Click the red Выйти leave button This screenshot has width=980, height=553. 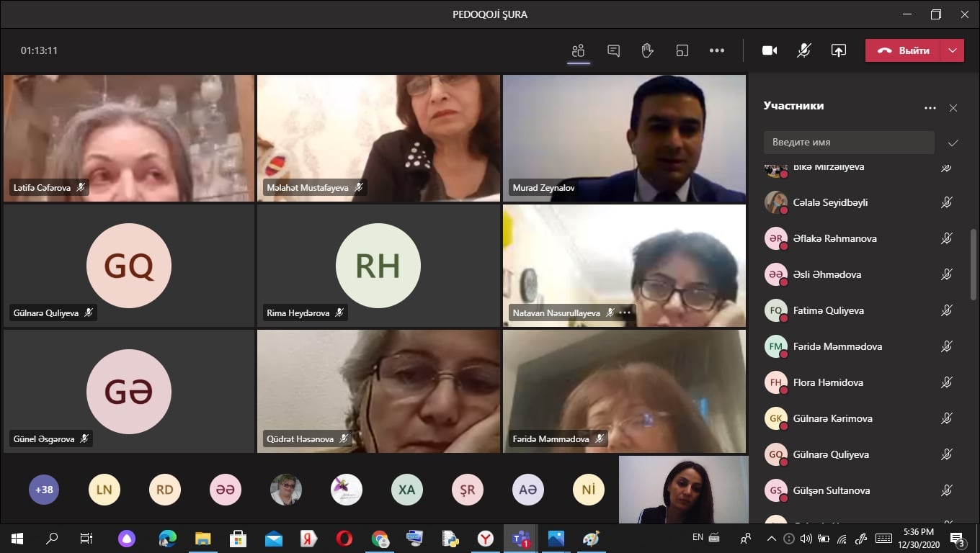[x=904, y=50]
